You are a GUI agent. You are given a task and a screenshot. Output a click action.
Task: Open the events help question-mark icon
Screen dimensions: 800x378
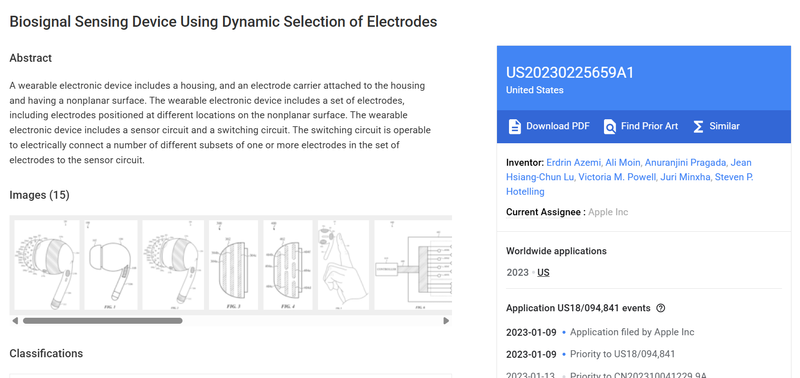pos(661,308)
